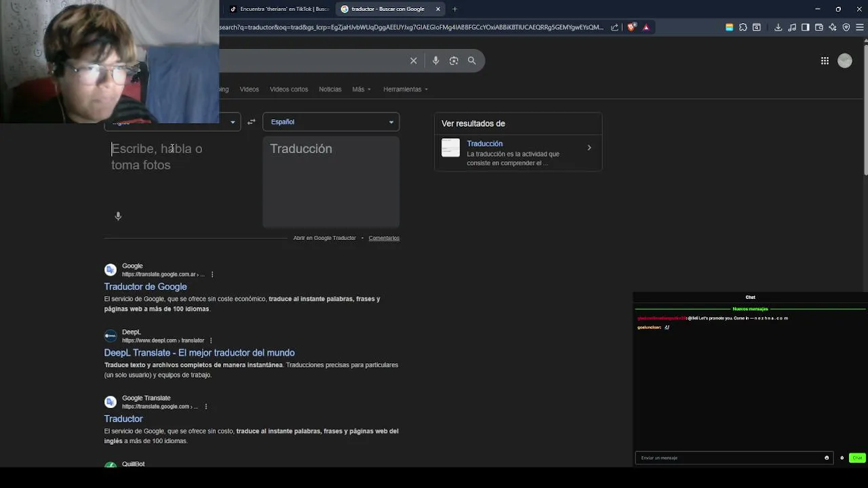Expand the Más search filter menu
868x488 pixels.
(x=361, y=89)
